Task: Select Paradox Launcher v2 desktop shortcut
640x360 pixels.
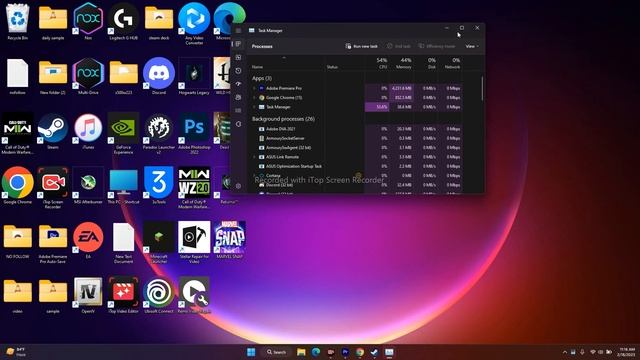Action: 159,133
